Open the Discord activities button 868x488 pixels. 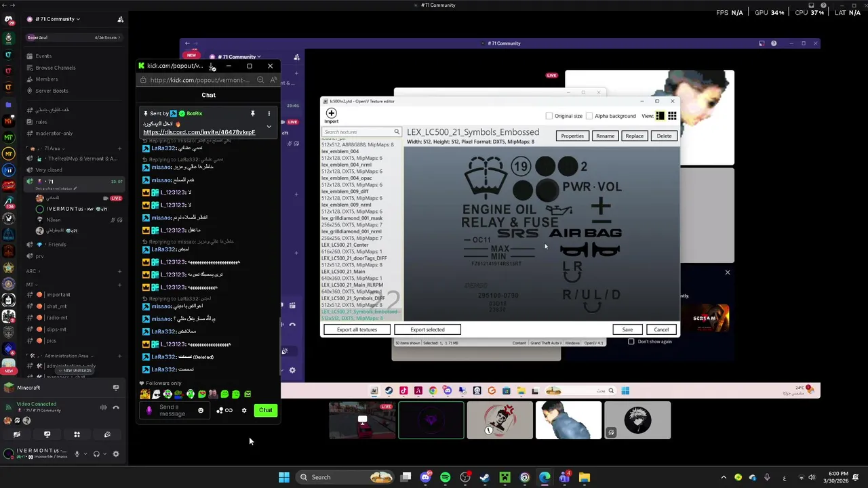pos(77,434)
